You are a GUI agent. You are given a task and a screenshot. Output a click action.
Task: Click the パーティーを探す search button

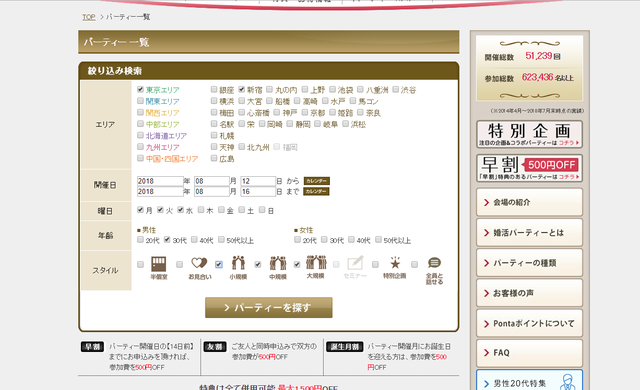coord(269,307)
